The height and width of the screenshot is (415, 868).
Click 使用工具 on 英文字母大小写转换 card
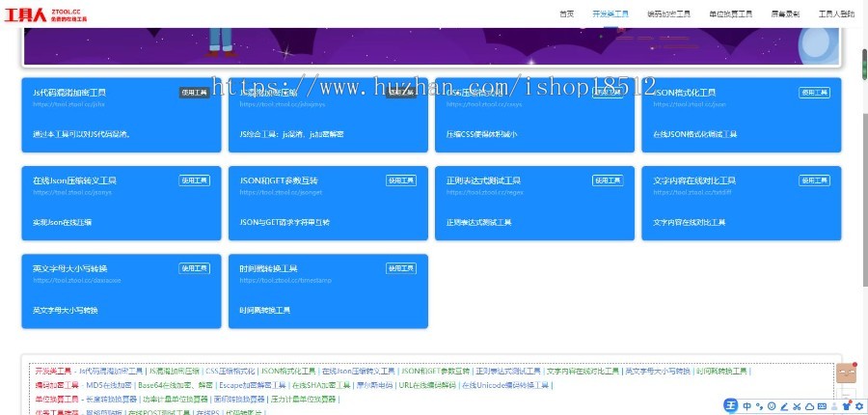coord(194,268)
